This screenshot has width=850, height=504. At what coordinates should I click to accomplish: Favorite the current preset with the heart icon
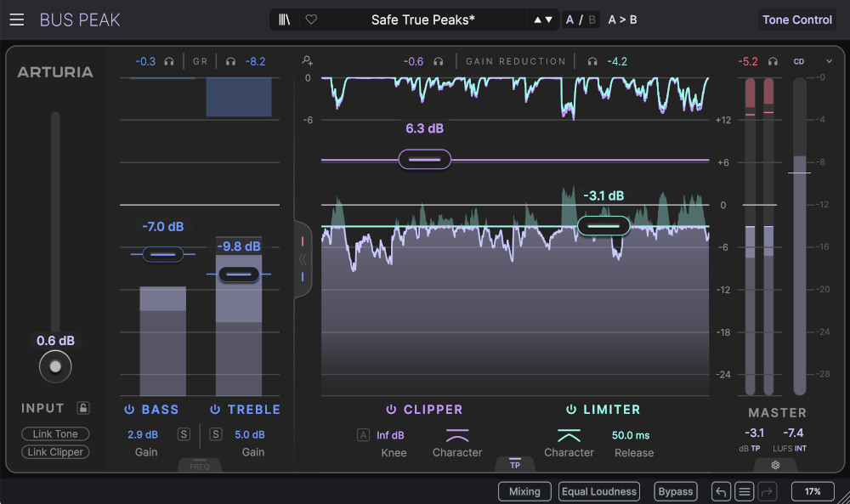click(311, 19)
